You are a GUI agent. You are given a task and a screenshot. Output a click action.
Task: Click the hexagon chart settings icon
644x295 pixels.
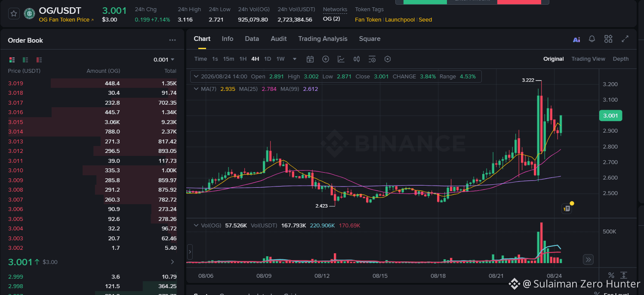(388, 59)
